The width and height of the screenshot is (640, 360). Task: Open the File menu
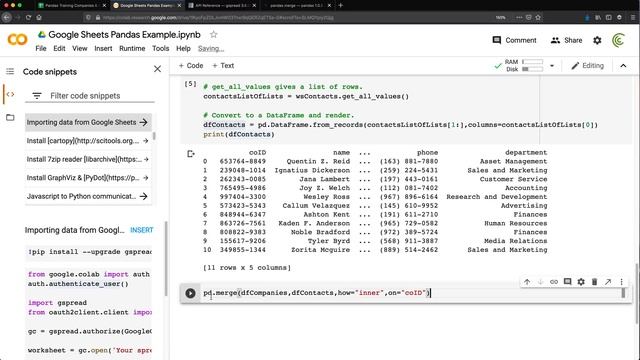pos(41,48)
